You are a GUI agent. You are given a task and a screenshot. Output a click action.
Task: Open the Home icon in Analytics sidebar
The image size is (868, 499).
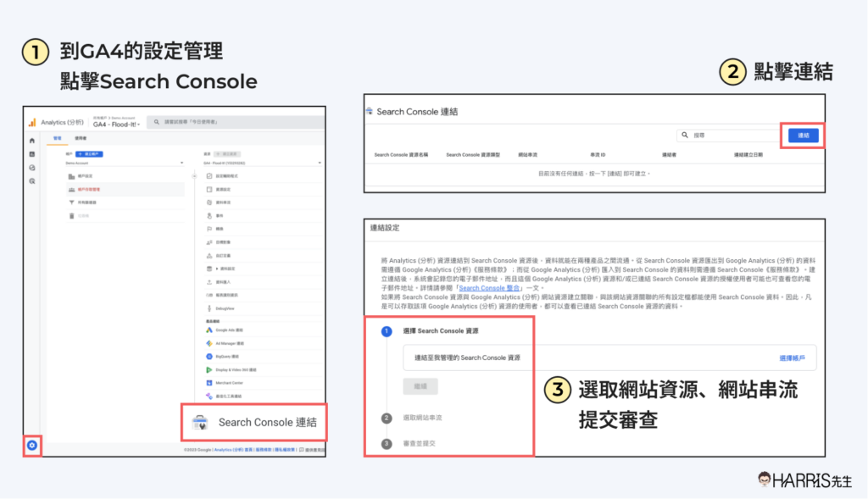coord(32,141)
